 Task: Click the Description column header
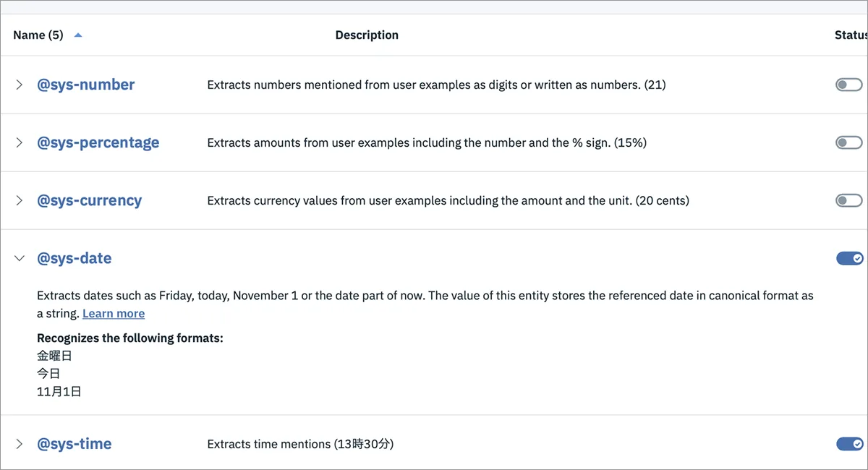[367, 35]
